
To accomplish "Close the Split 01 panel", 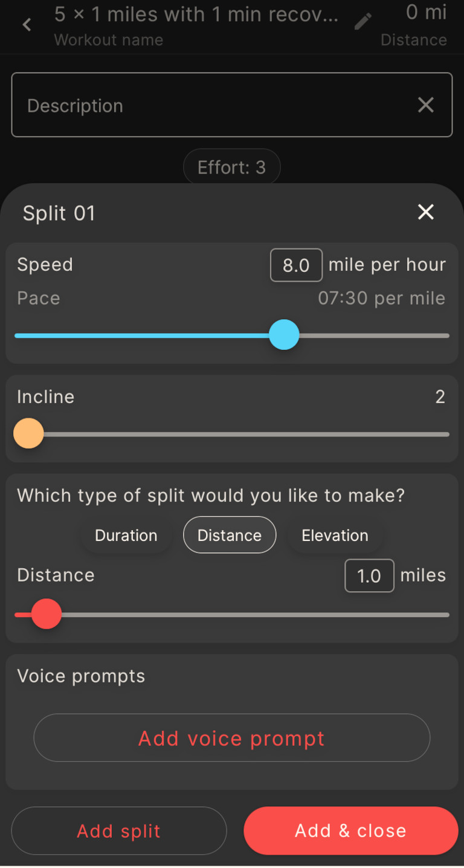I will [x=425, y=212].
